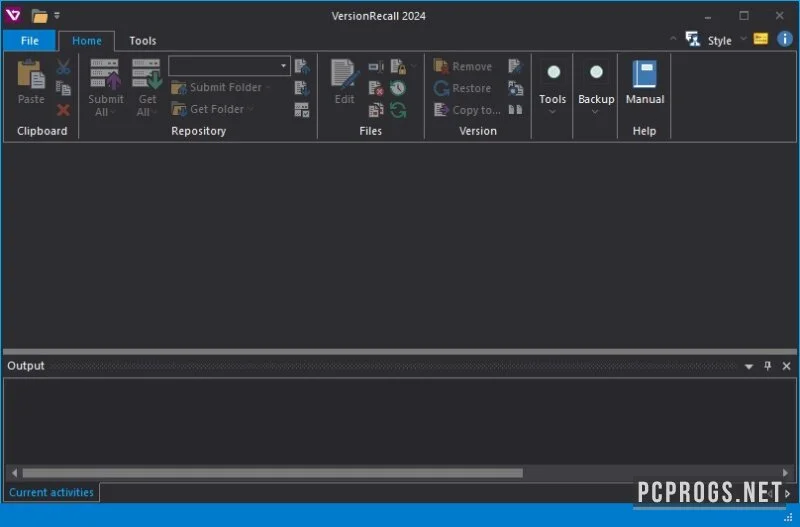Click Copy to... in Version group
Image resolution: width=800 pixels, height=527 pixels.
coord(467,110)
